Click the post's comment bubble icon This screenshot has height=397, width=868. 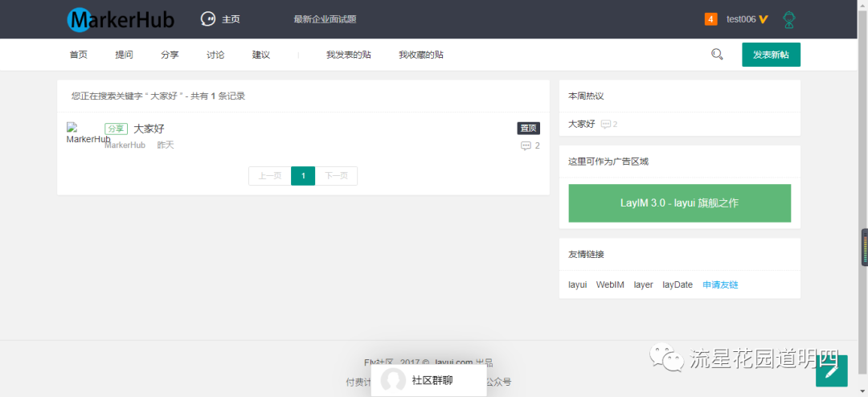(x=526, y=146)
